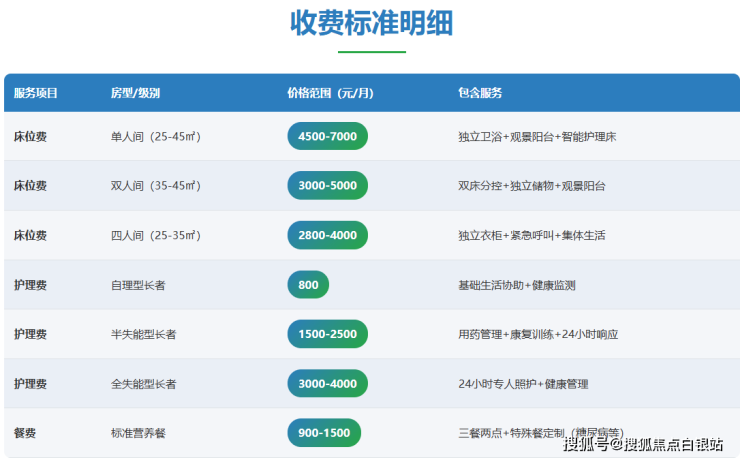Click the 3000-5000 price badge
The height and width of the screenshot is (460, 740).
pos(327,186)
